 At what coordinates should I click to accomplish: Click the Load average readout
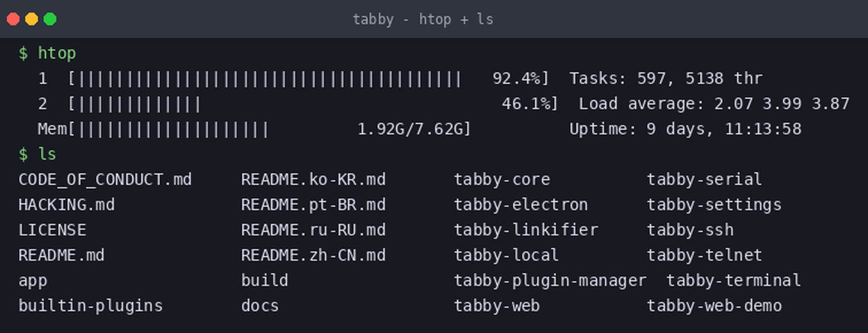pyautogui.click(x=714, y=104)
